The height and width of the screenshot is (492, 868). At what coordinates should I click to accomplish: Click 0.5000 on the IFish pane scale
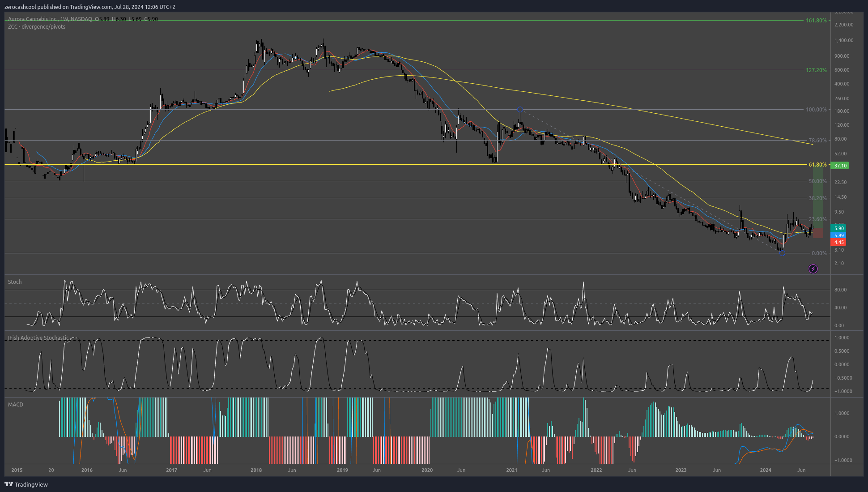(x=842, y=351)
